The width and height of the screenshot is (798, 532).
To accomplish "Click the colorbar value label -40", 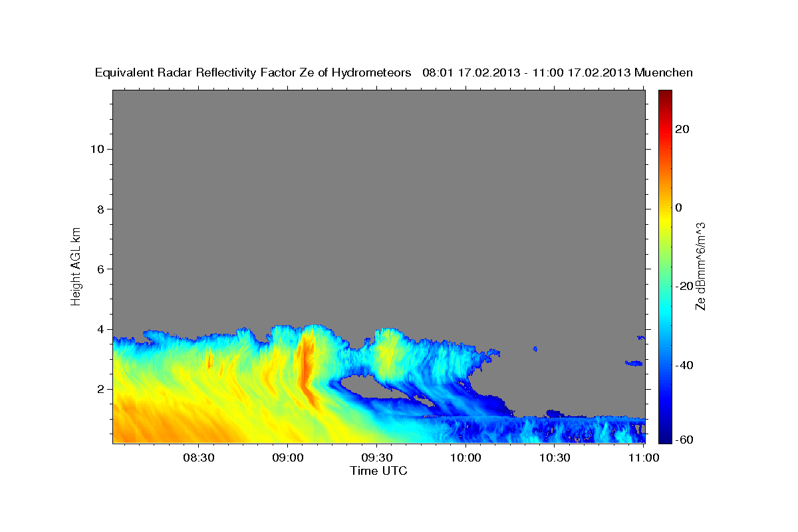I will tap(683, 365).
